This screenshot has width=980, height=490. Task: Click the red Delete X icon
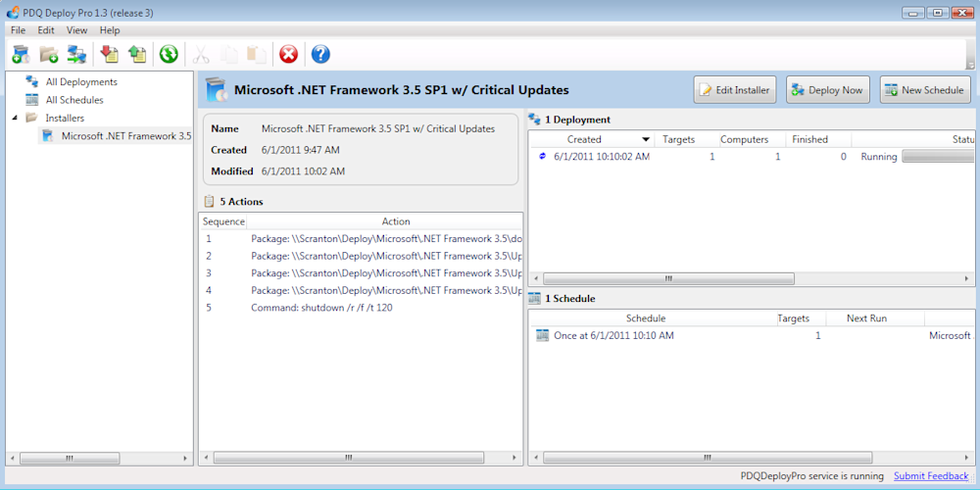coord(288,54)
